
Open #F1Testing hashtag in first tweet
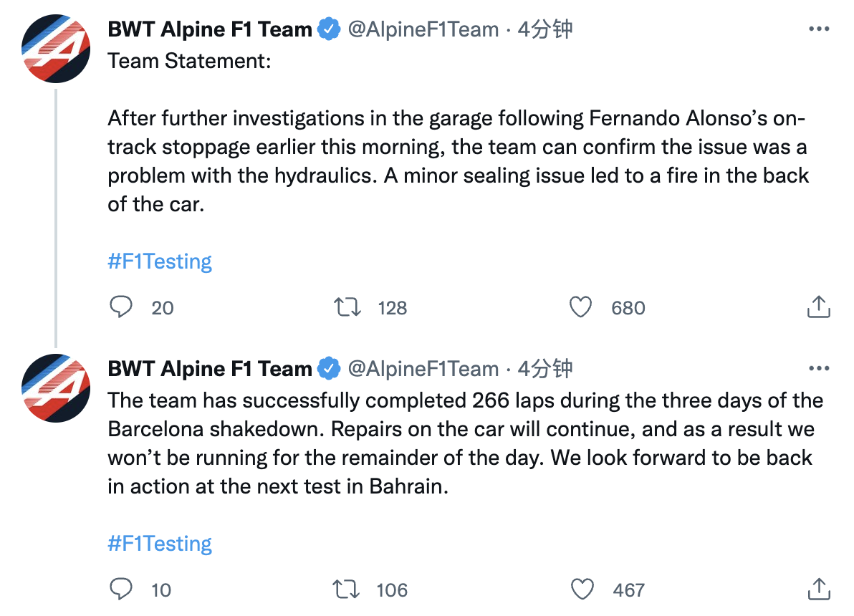click(160, 261)
